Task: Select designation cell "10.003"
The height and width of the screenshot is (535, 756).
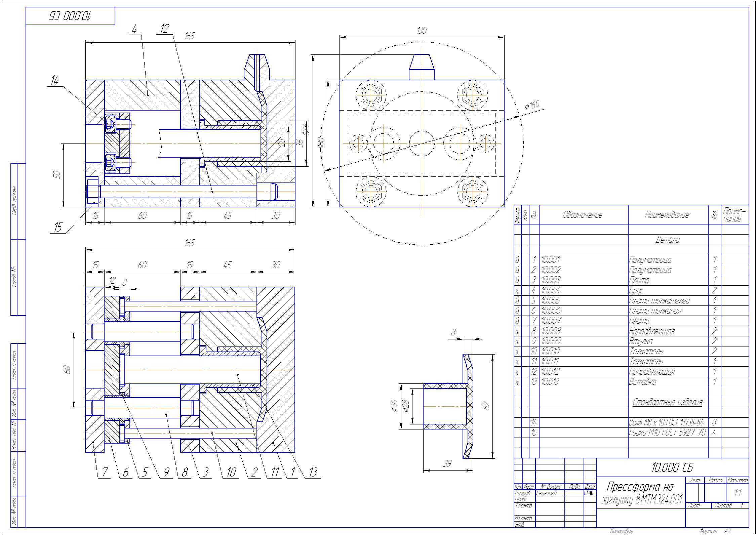Action: click(x=551, y=280)
